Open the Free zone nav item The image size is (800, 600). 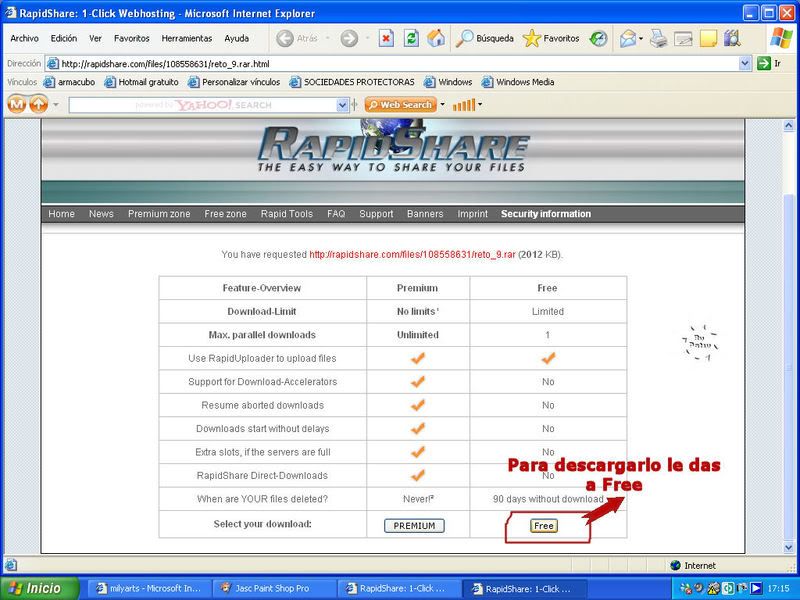(225, 214)
